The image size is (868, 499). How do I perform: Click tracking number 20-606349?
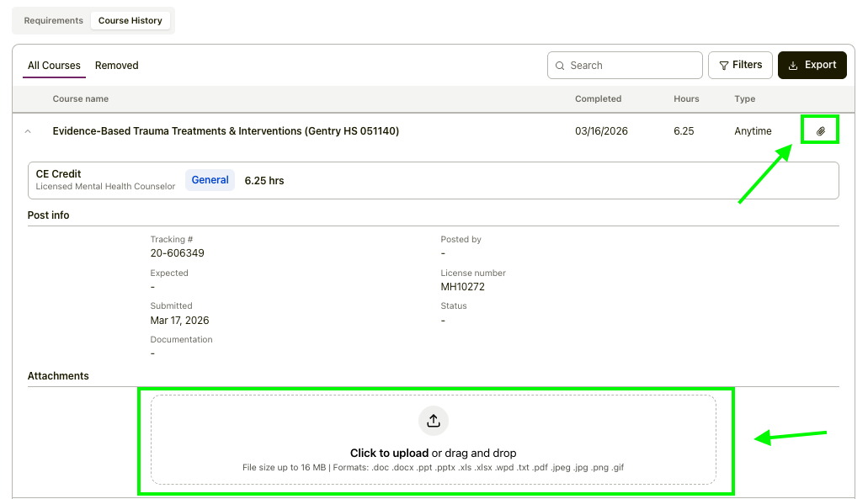click(x=177, y=253)
